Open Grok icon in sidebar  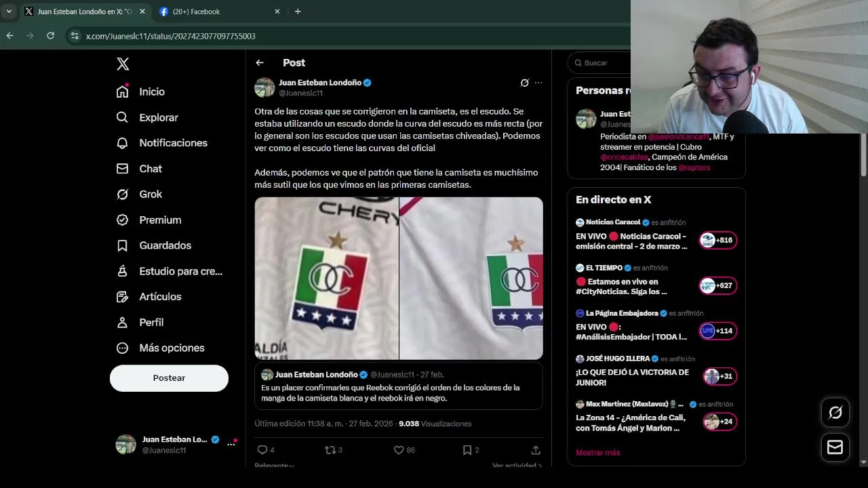click(x=122, y=194)
